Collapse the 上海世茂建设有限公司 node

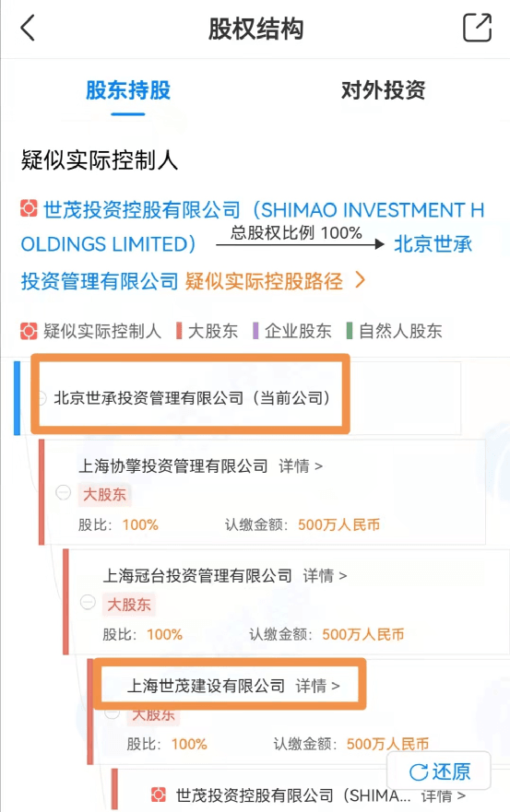click(x=112, y=713)
